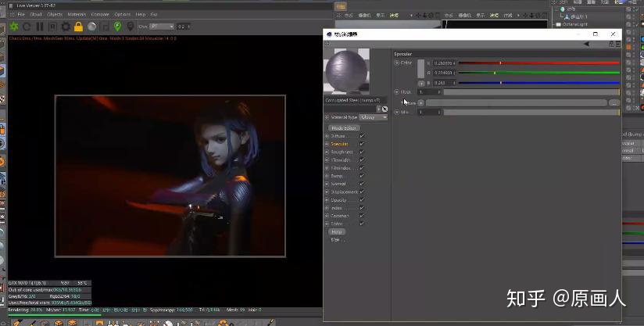Click the ellipsis button at Texture row end

coord(614,102)
